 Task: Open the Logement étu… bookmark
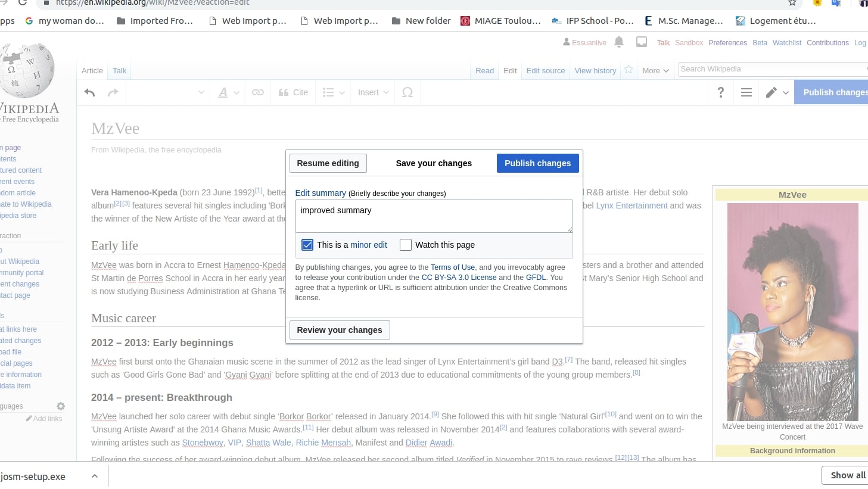[776, 21]
